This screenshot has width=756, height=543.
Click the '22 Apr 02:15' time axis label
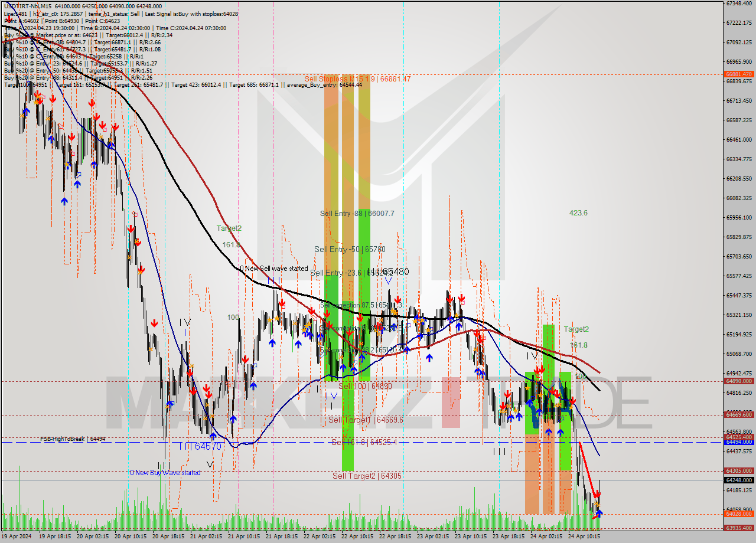coord(320,537)
